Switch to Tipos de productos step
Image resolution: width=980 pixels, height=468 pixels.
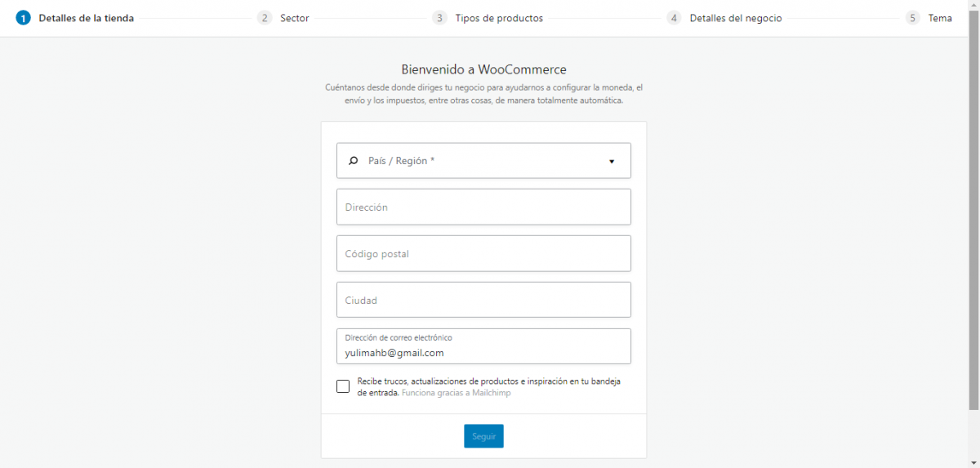(x=499, y=18)
